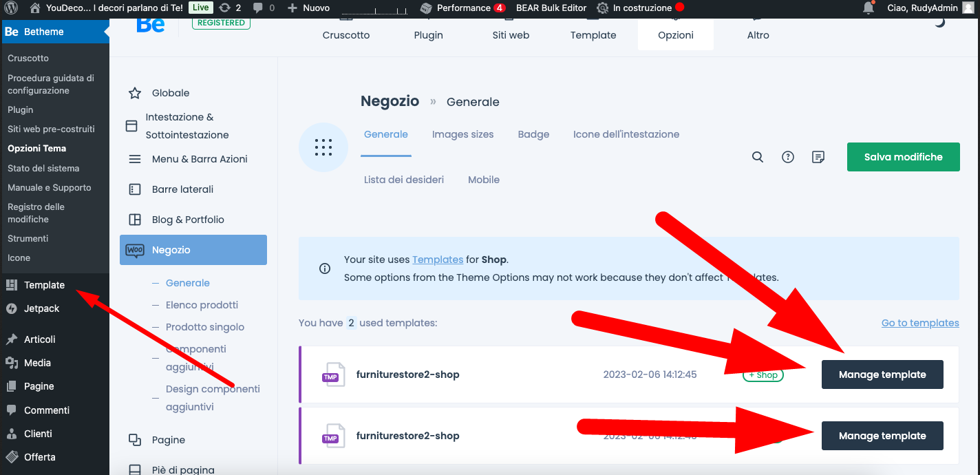The width and height of the screenshot is (980, 475).
Task: Open Piè di pagina options section
Action: point(183,469)
